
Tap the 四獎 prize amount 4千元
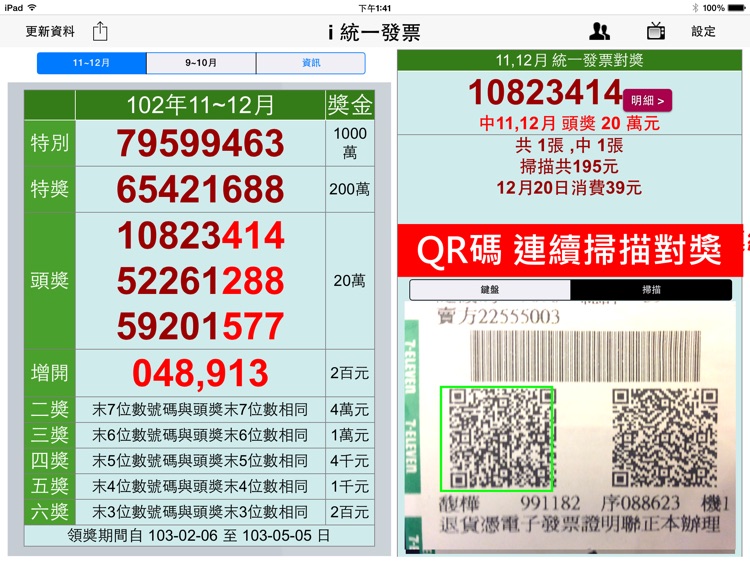[350, 461]
